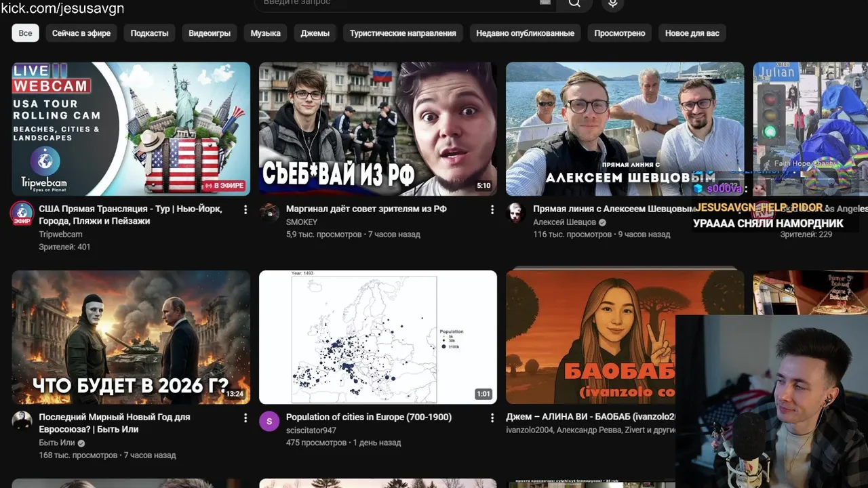Select the 'Видеоигры' chip
868x488 pixels.
click(x=210, y=33)
